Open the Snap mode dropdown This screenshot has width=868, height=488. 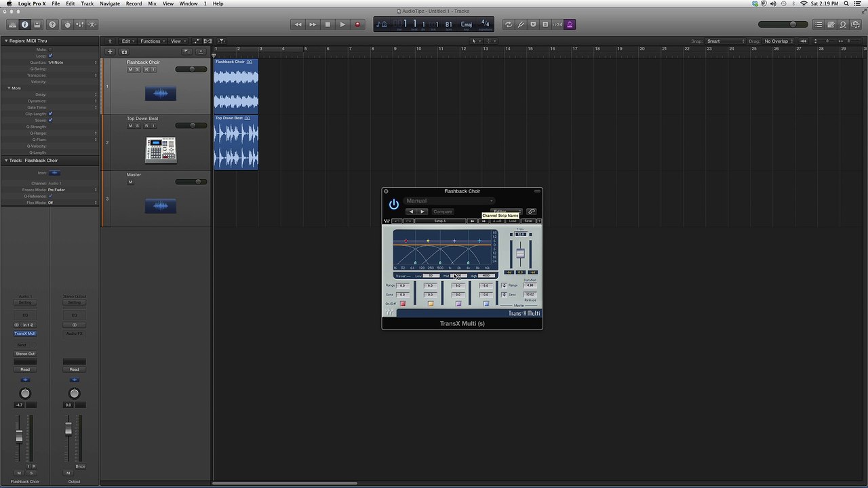click(x=726, y=41)
